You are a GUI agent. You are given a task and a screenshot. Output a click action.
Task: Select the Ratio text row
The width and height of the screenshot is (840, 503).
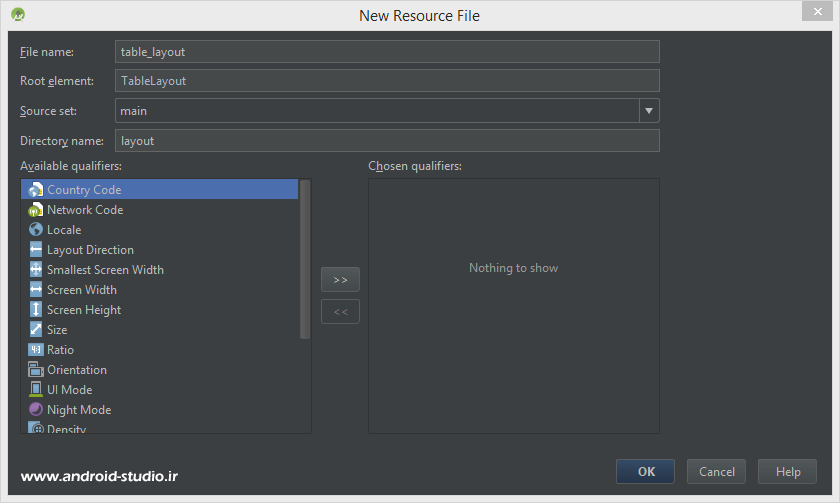click(61, 350)
